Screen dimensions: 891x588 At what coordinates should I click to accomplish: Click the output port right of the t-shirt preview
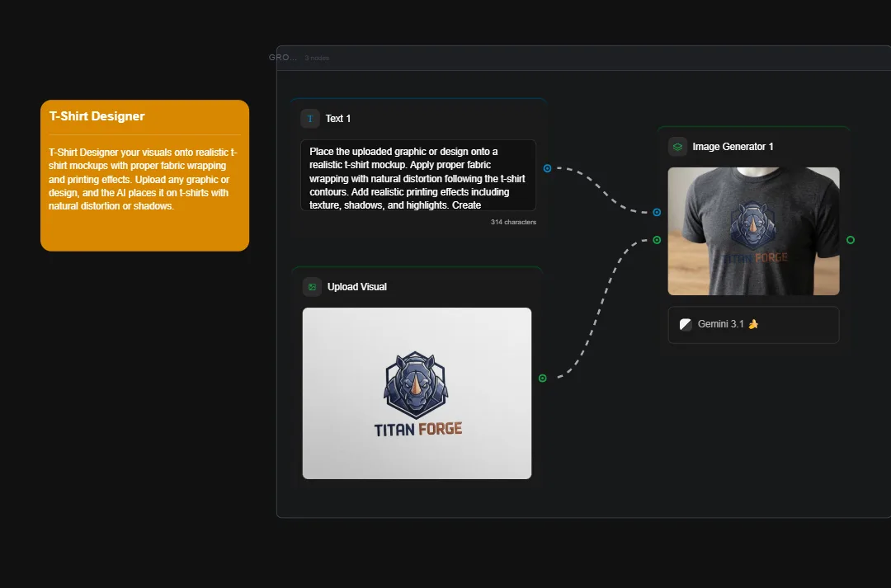point(851,240)
